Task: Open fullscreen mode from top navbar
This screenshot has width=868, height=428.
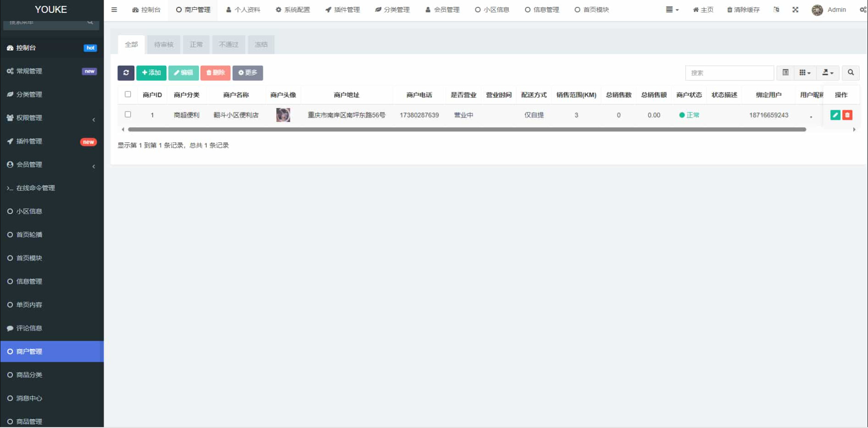Action: pos(796,9)
